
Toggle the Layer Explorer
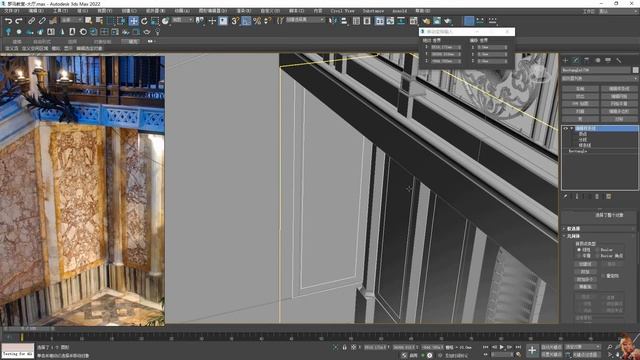pos(367,20)
